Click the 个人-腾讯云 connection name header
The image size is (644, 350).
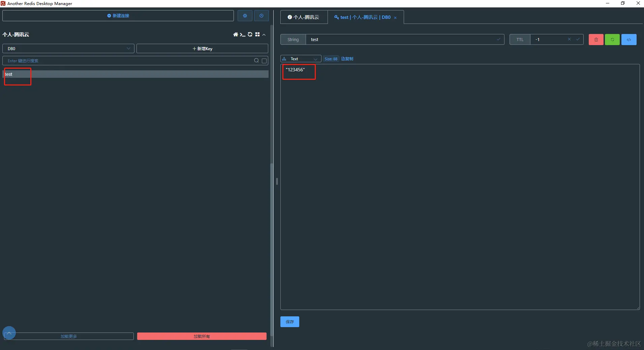(x=16, y=35)
